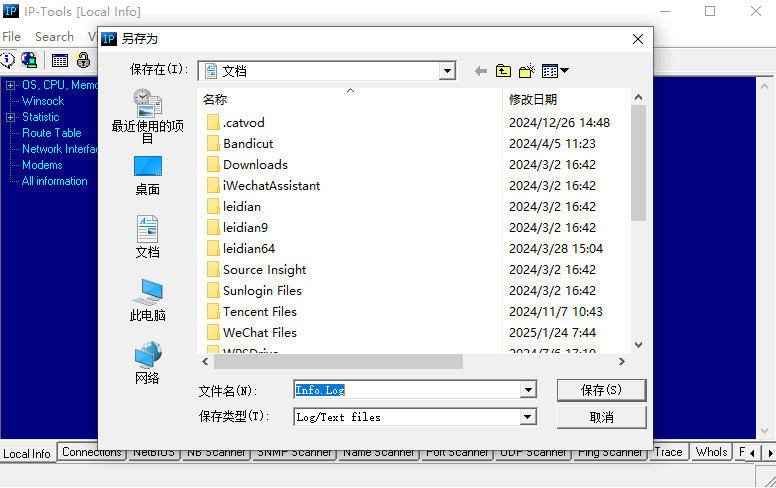Close the 另存为 dialog
This screenshot has width=776, height=488.
coord(638,39)
